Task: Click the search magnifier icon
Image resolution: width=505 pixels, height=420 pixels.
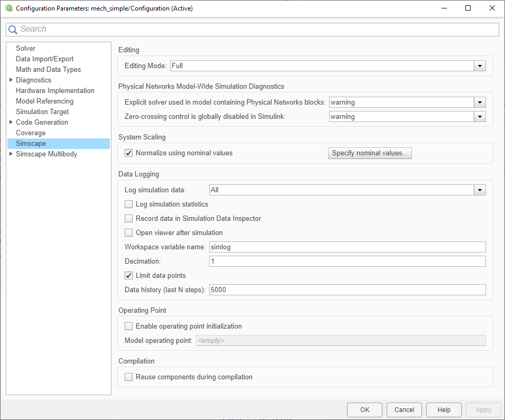Action: [x=13, y=30]
